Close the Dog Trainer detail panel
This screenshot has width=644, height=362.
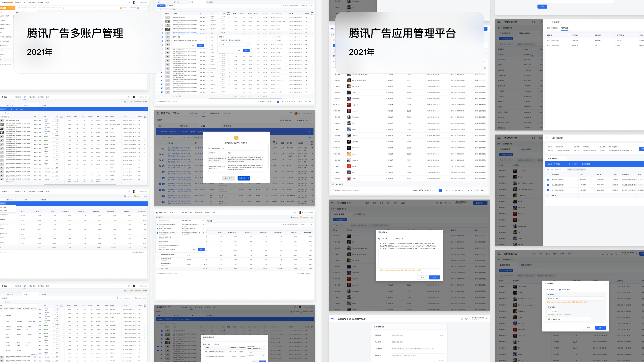pyautogui.click(x=547, y=138)
